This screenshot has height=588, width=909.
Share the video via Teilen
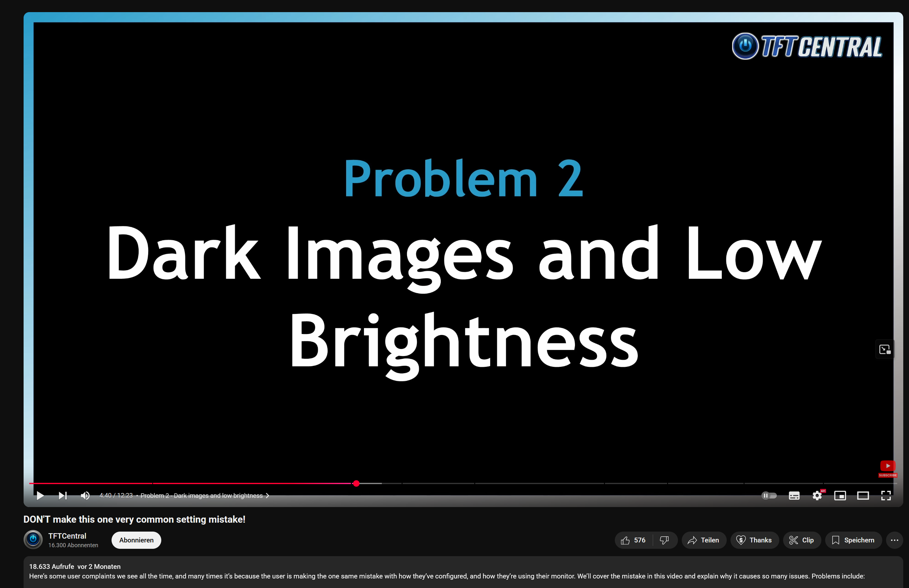click(x=704, y=540)
